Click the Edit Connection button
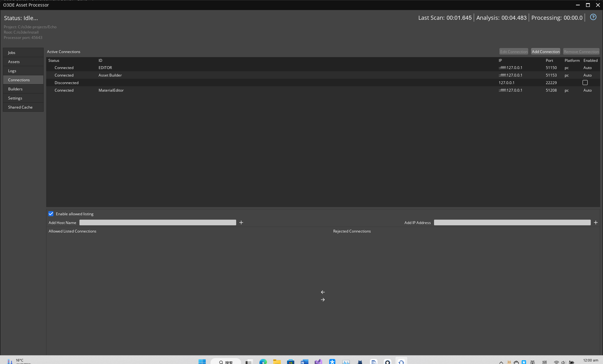This screenshot has height=364, width=603. 513,51
